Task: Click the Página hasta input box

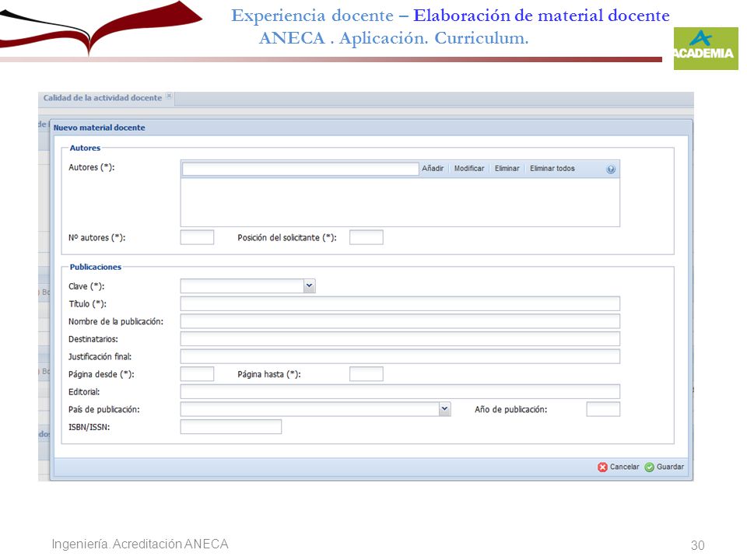Action: pyautogui.click(x=366, y=374)
